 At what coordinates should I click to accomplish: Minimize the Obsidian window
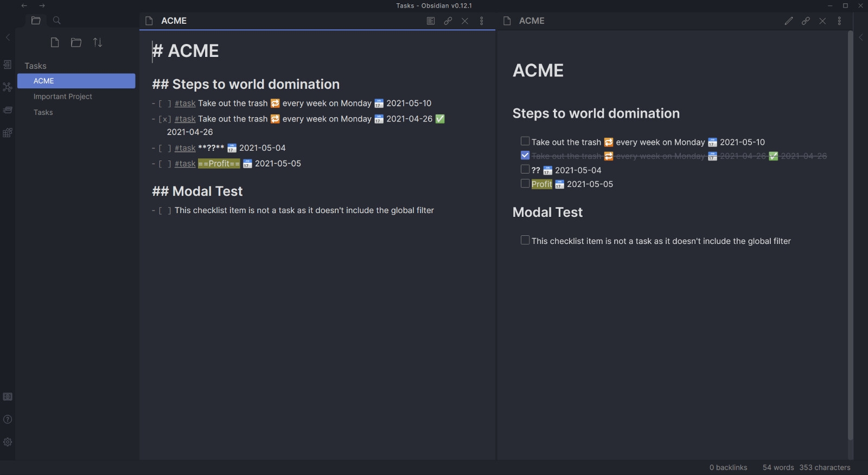tap(830, 5)
